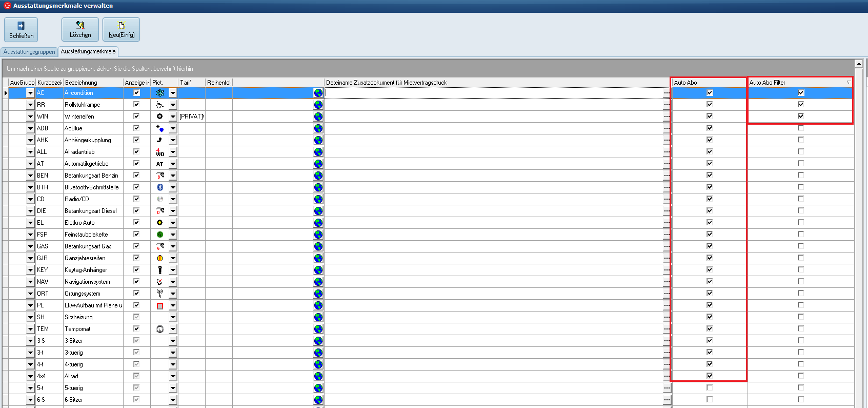Click the AT pictogram for Automatikgetriebe
This screenshot has width=868, height=408.
click(160, 164)
